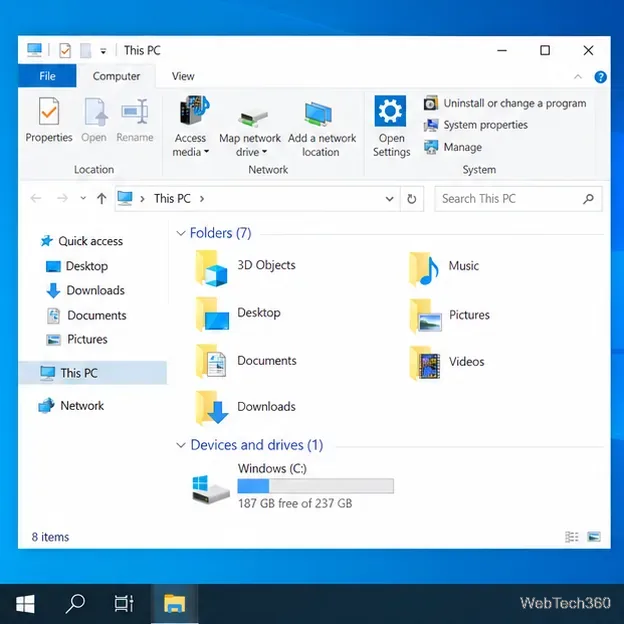Switch to the File tab
Screen dimensions: 624x624
[47, 76]
